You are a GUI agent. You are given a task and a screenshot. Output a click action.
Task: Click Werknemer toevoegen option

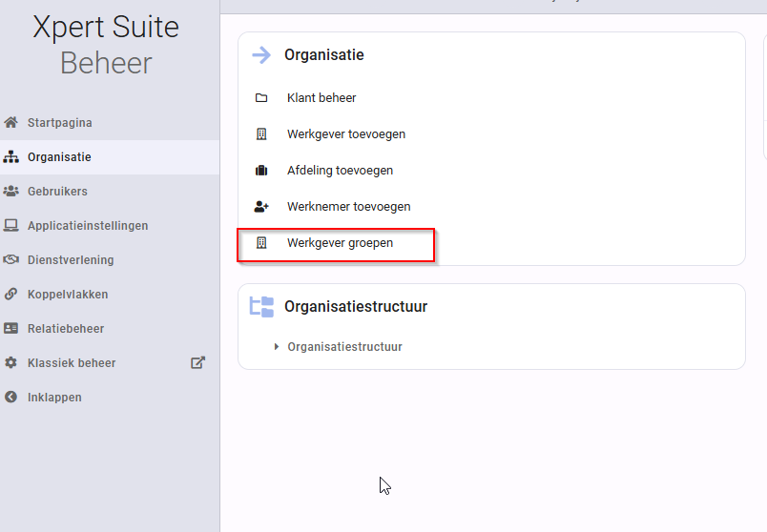tap(349, 206)
